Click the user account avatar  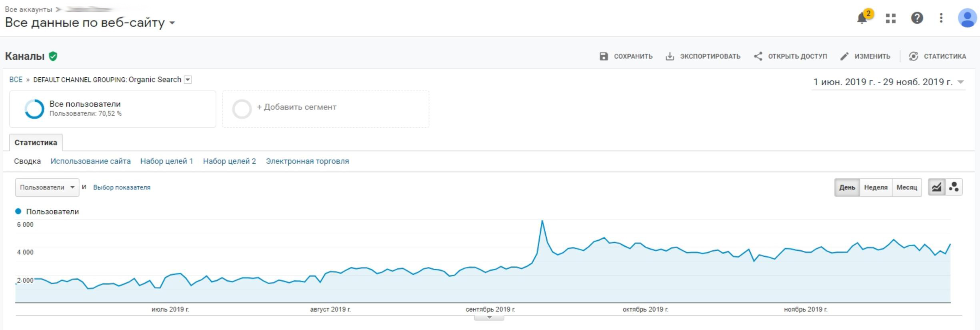coord(968,18)
